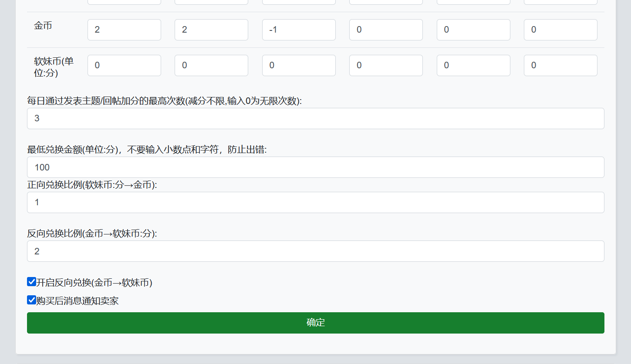Viewport: 631px width, 364px height.
Task: Click the second 软妹币 row input field
Action: pos(211,65)
